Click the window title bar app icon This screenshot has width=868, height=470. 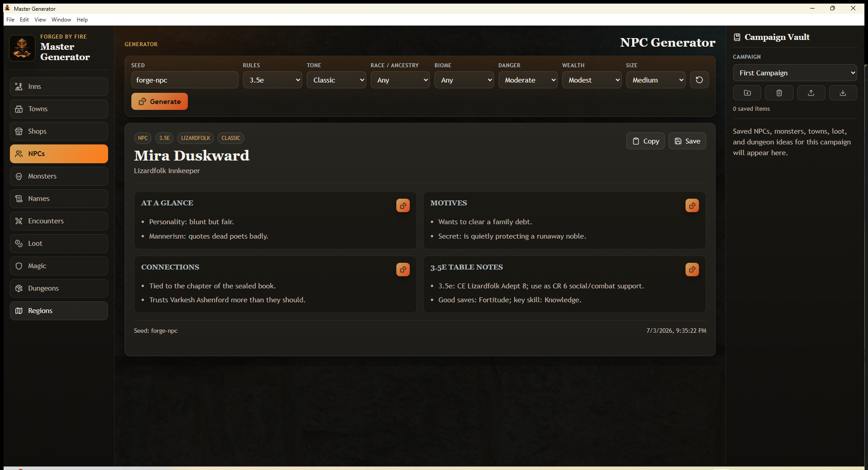click(7, 8)
